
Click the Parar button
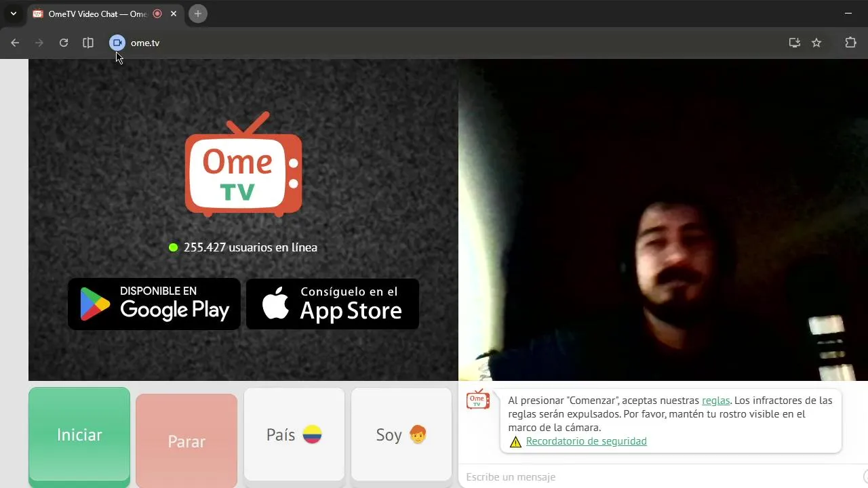tap(186, 441)
